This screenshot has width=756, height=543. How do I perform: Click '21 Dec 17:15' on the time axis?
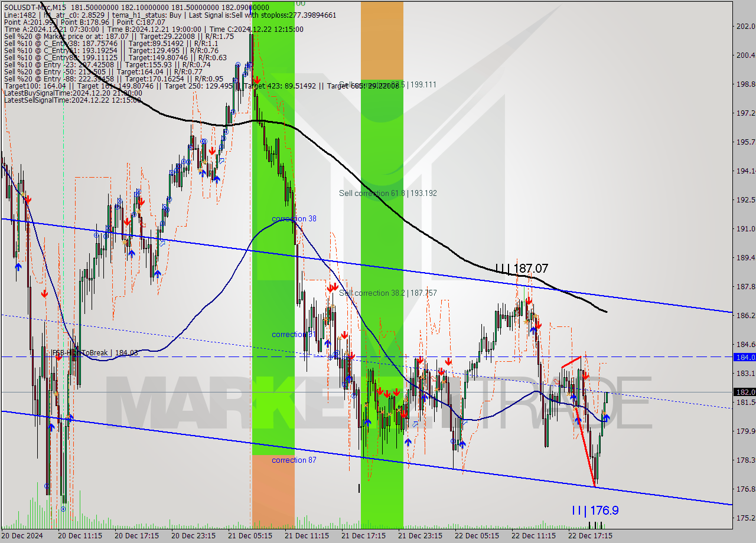[x=363, y=536]
